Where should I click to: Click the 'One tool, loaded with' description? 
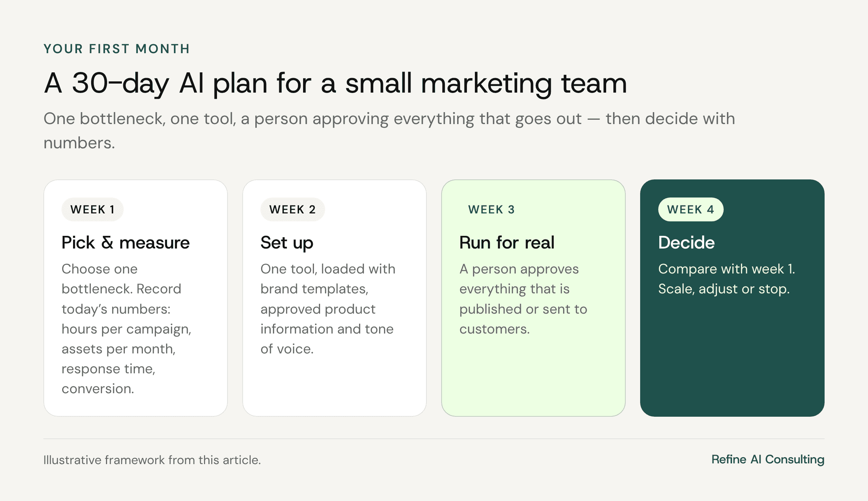click(x=328, y=309)
